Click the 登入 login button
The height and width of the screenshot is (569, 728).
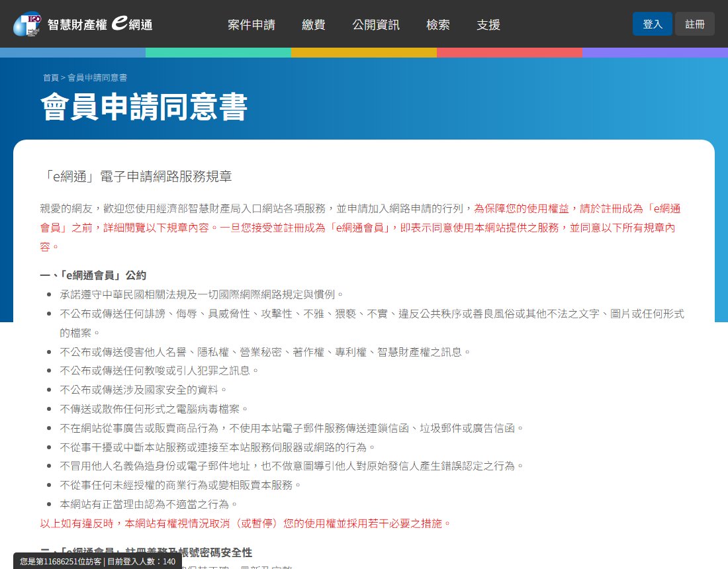click(653, 24)
